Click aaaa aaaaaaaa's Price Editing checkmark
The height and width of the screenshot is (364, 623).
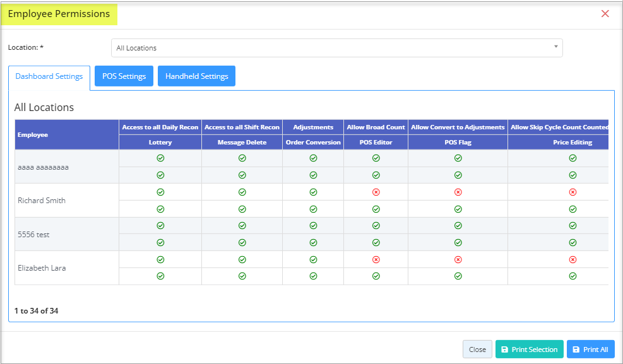click(x=573, y=175)
